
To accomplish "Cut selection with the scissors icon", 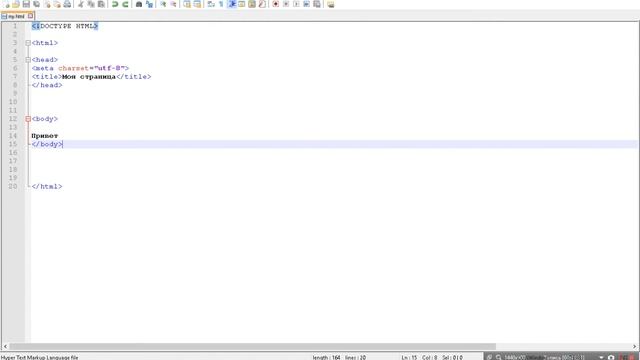I will 81,4.
